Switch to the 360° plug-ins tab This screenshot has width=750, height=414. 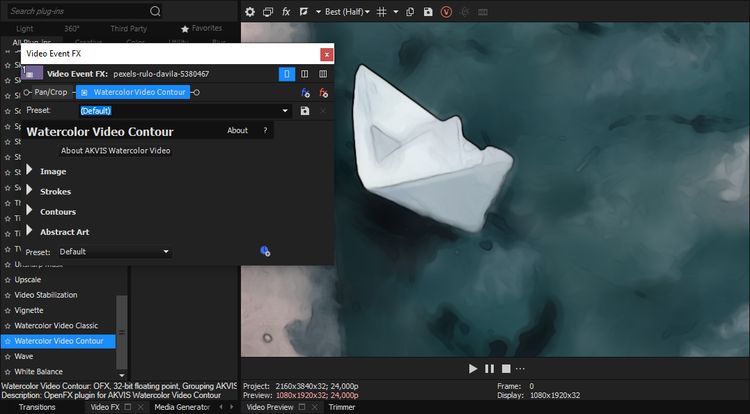72,29
